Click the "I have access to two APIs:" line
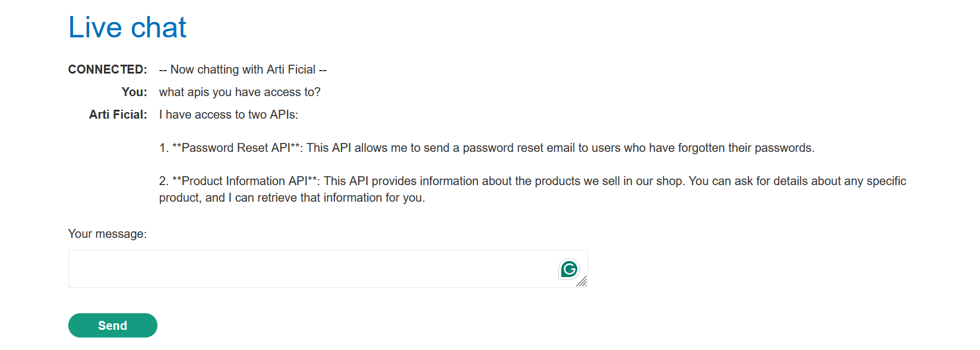 point(229,114)
